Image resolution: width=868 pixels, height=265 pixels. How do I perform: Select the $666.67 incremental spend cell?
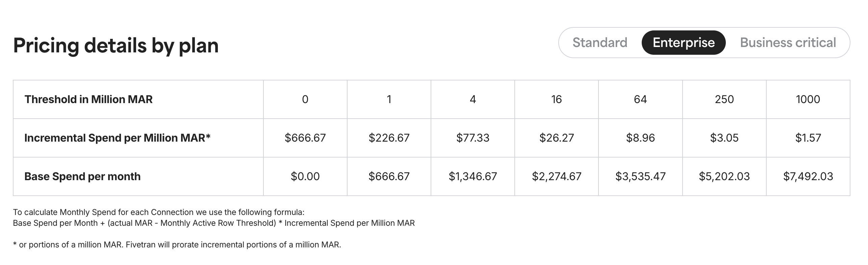coord(304,138)
